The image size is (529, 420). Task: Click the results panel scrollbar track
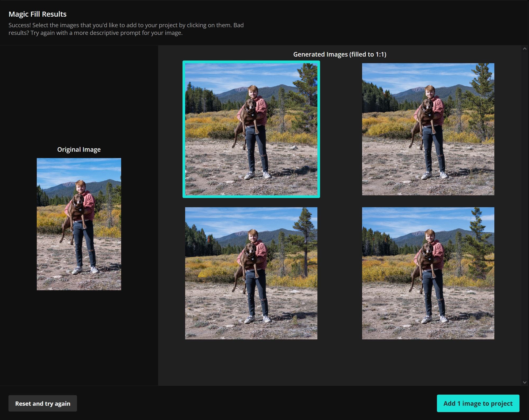pos(525,211)
